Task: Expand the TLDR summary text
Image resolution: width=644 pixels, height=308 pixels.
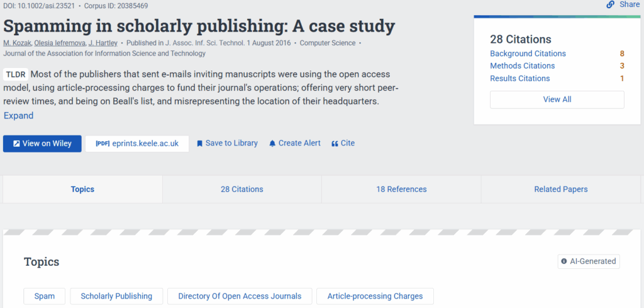Action: (x=19, y=116)
